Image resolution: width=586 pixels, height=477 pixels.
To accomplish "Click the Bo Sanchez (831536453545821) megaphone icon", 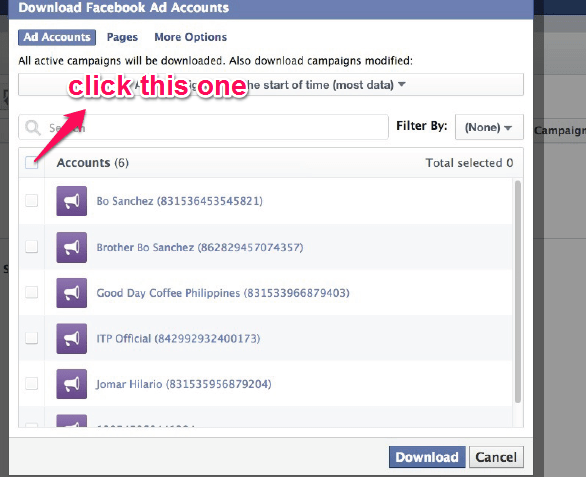I will click(71, 201).
